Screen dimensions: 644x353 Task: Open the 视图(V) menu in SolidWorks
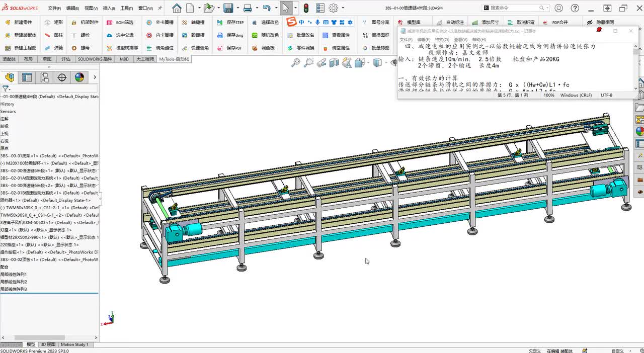click(x=91, y=9)
